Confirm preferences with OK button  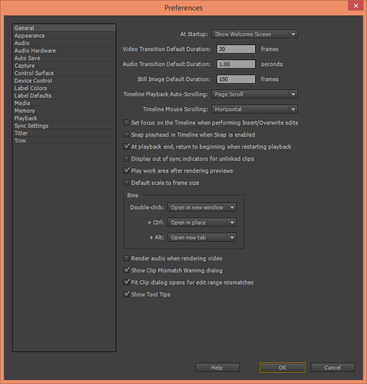(x=283, y=368)
